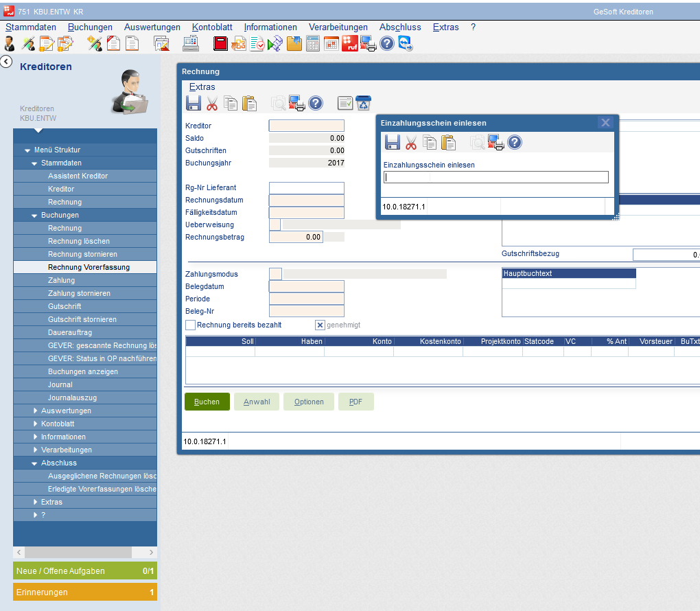This screenshot has width=700, height=611.
Task: Enable Rechnung bereits bezahlt checkbox
Action: pyautogui.click(x=190, y=325)
